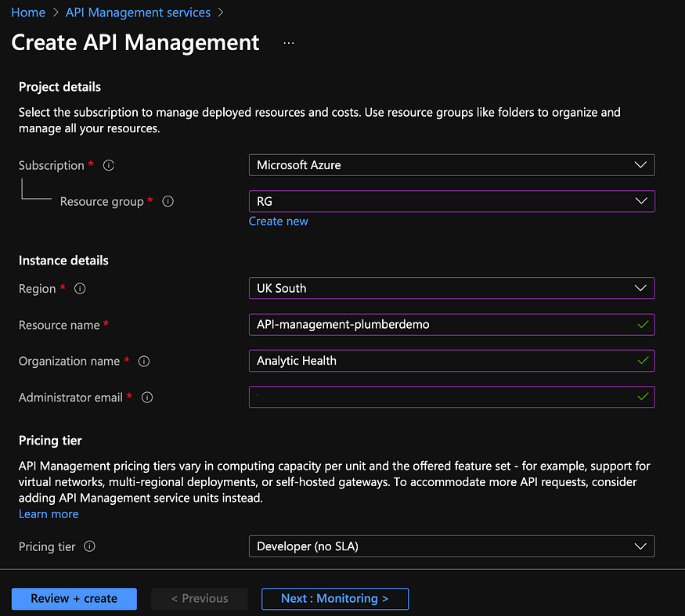The image size is (685, 616).
Task: Expand the Pricing tier dropdown
Action: [x=451, y=546]
